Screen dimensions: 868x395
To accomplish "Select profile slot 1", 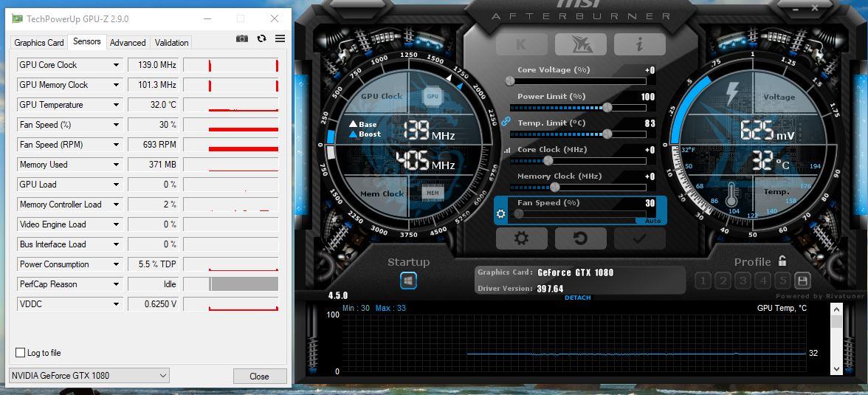I will click(703, 281).
